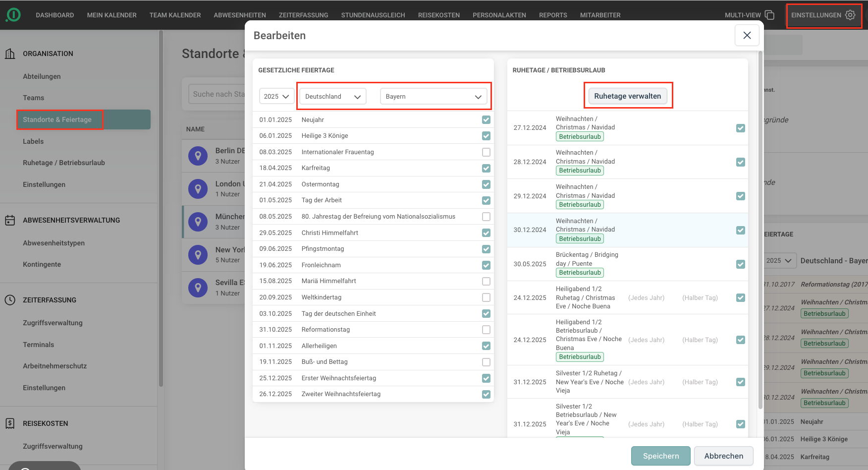The image size is (868, 470).
Task: Toggle the Heiligabend 1/2 Ruhetag checkbox
Action: (740, 297)
